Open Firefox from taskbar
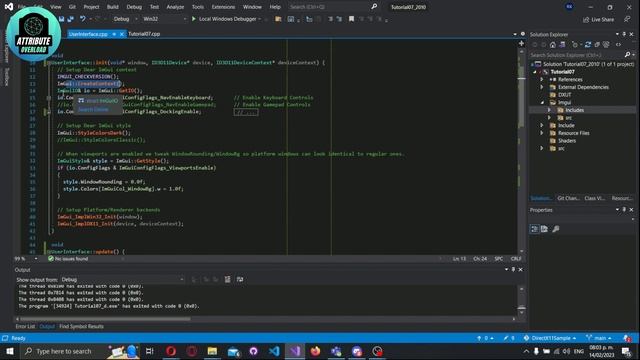Viewport: 640px width, 360px height. [x=316, y=351]
